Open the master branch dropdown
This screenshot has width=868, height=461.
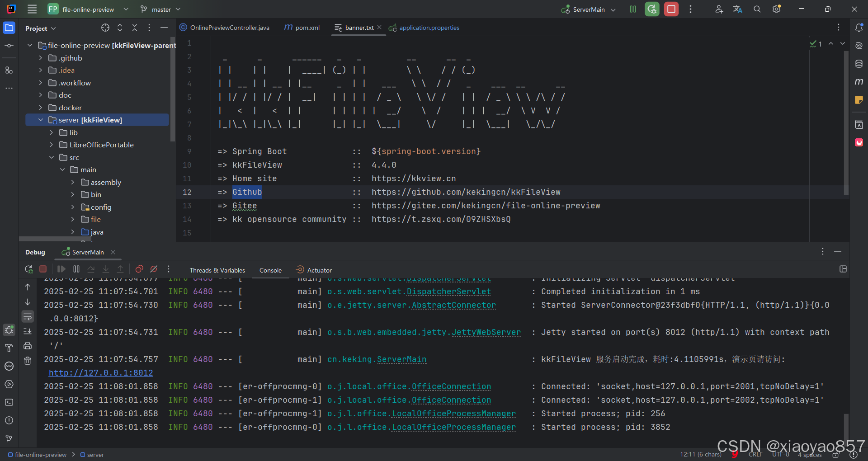(x=160, y=9)
